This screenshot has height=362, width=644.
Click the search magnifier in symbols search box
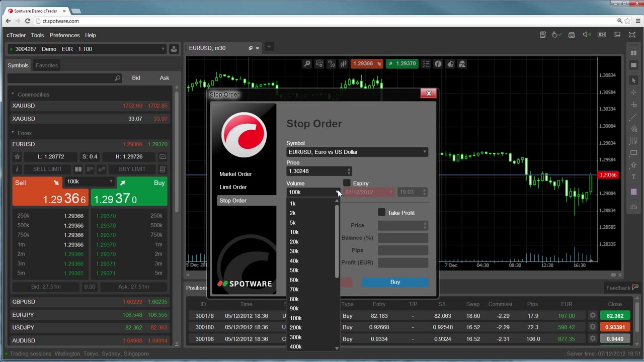tap(117, 78)
